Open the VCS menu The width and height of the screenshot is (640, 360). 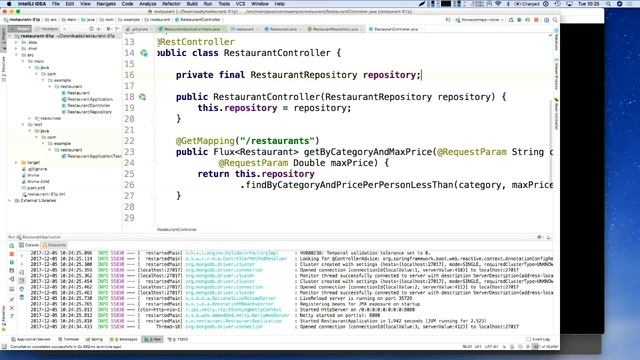coord(240,4)
